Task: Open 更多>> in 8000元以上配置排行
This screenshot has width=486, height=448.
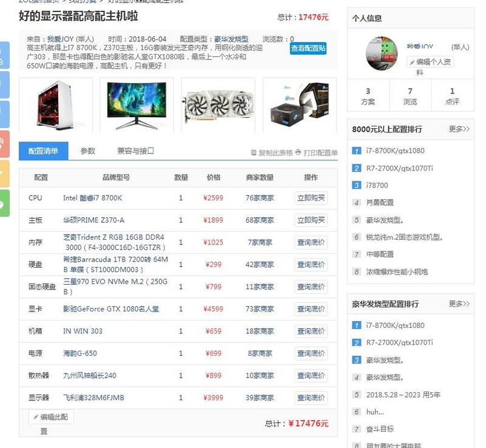Action: pyautogui.click(x=459, y=129)
